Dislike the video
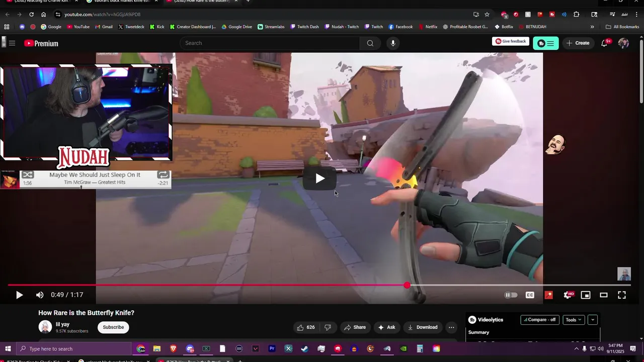This screenshot has height=362, width=644. click(x=328, y=327)
